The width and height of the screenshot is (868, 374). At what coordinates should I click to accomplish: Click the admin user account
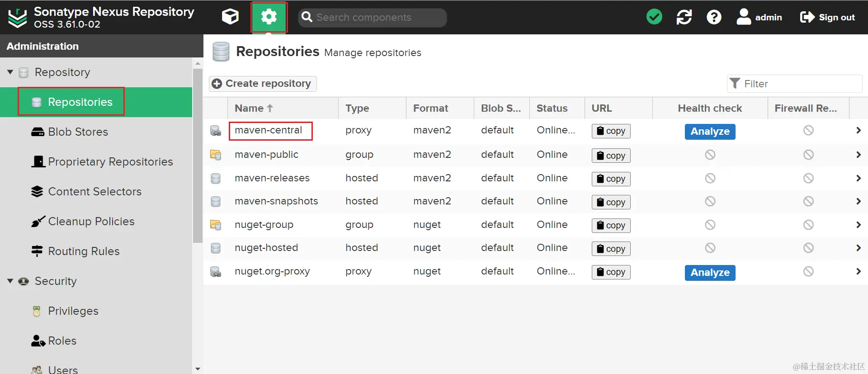pyautogui.click(x=759, y=17)
